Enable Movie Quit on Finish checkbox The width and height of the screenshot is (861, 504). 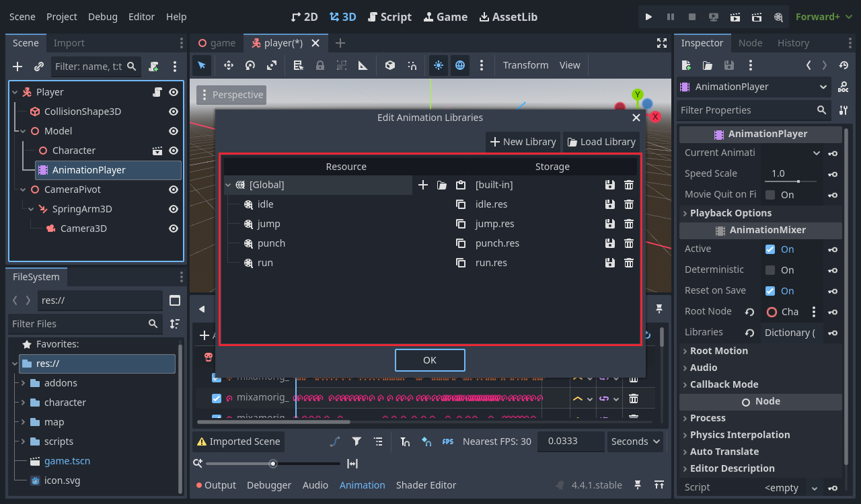[770, 195]
